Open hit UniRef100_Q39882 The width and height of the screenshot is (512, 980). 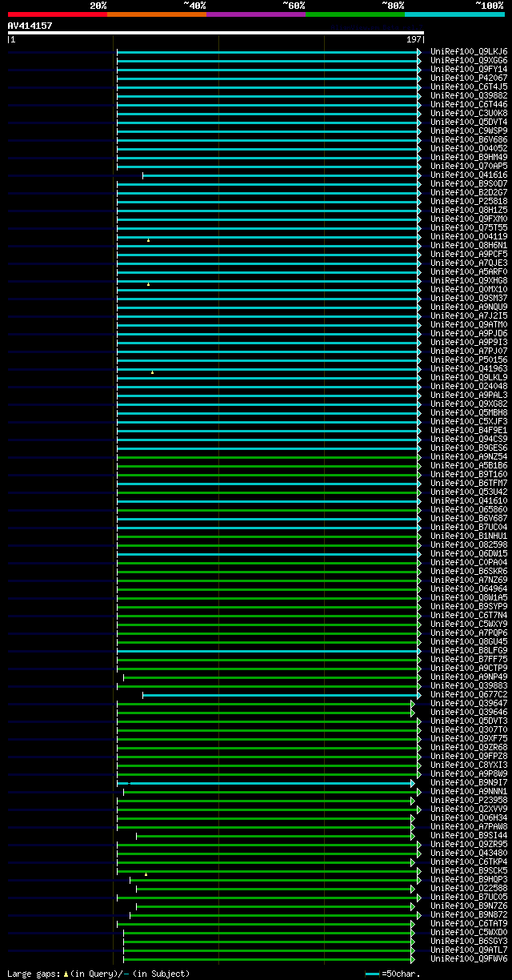[x=469, y=95]
